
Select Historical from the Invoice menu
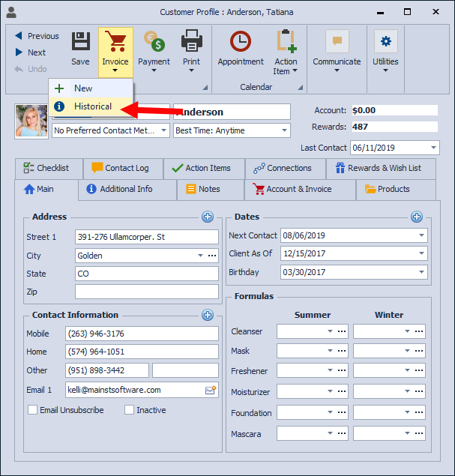tap(91, 106)
